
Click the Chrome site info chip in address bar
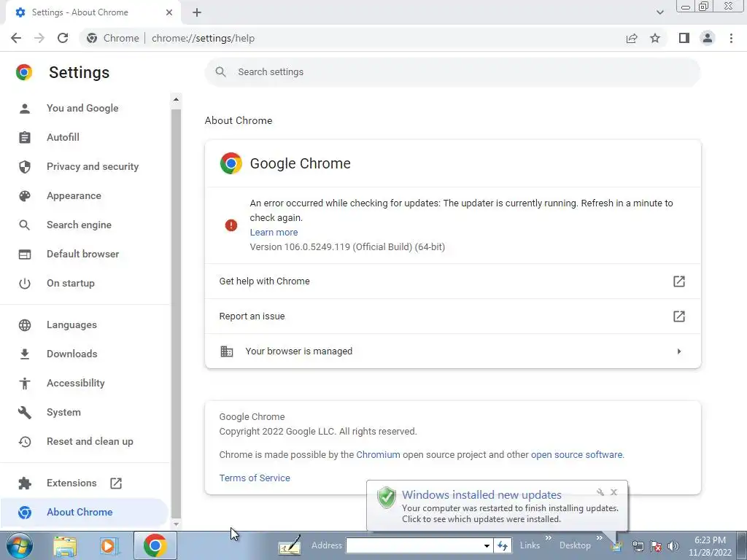pyautogui.click(x=113, y=38)
